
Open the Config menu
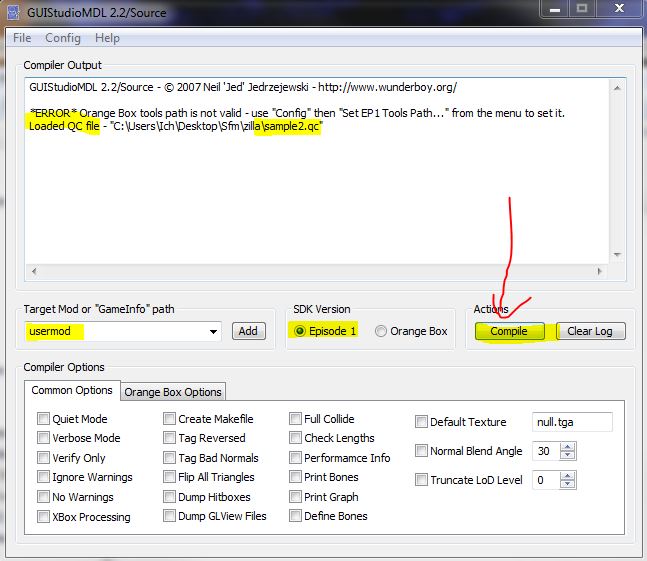63,38
